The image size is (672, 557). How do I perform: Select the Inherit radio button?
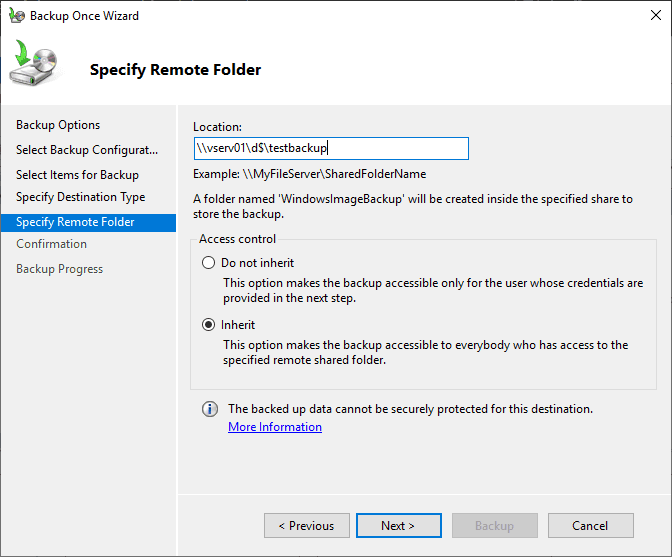(x=208, y=325)
